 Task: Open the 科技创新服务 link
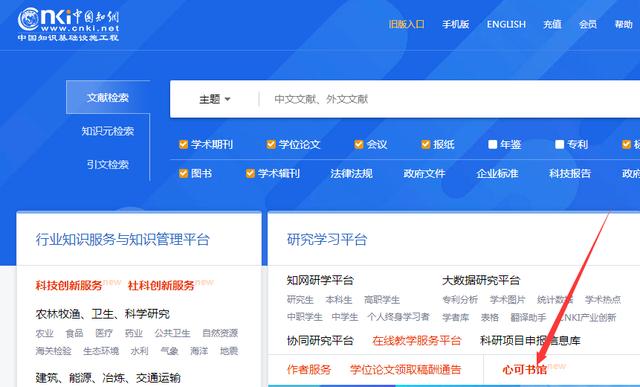click(69, 285)
